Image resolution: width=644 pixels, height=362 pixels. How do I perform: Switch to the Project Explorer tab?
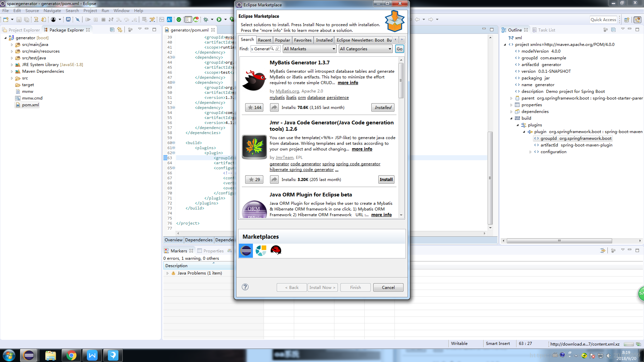21,30
